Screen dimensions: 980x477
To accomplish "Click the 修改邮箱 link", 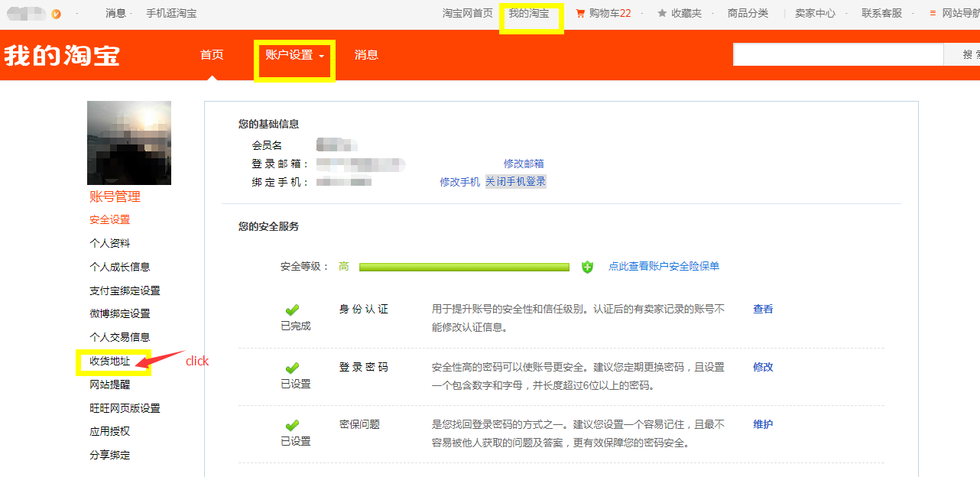I will (524, 164).
